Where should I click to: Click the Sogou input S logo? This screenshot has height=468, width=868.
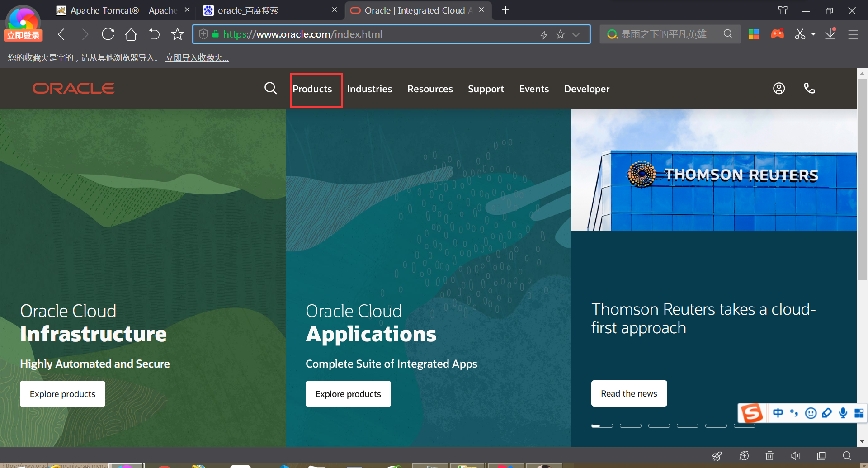click(752, 413)
